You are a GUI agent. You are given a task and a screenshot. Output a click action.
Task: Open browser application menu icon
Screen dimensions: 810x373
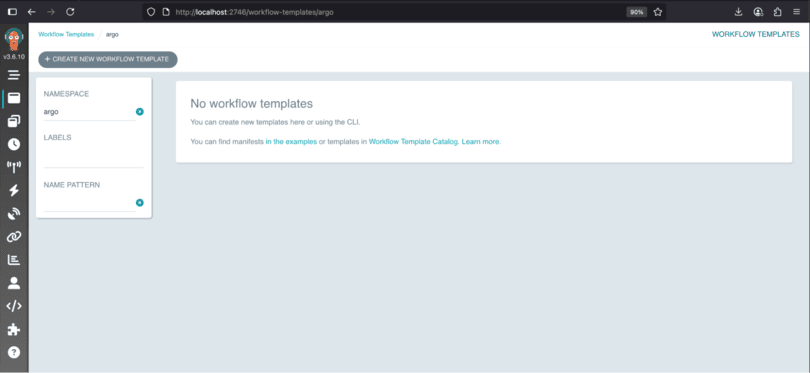point(797,12)
